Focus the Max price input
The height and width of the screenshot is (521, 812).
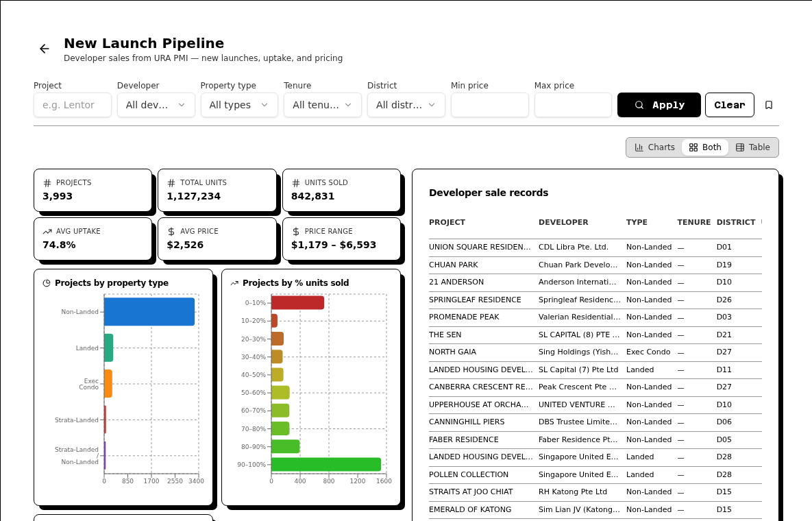point(574,105)
